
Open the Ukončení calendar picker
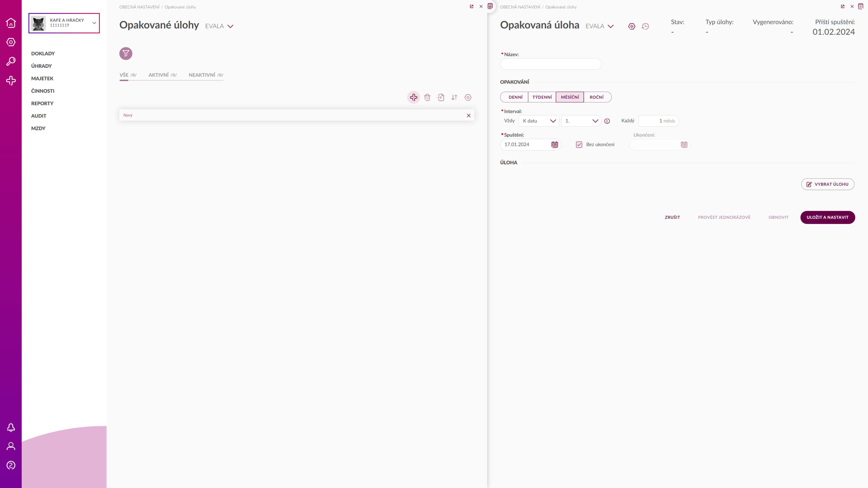tap(684, 145)
